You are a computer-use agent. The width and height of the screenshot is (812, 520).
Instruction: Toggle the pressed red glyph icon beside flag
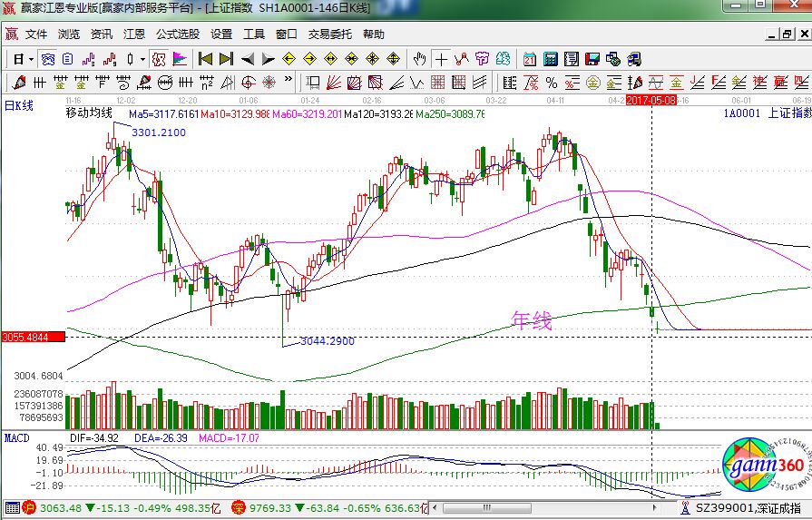pyautogui.click(x=158, y=59)
